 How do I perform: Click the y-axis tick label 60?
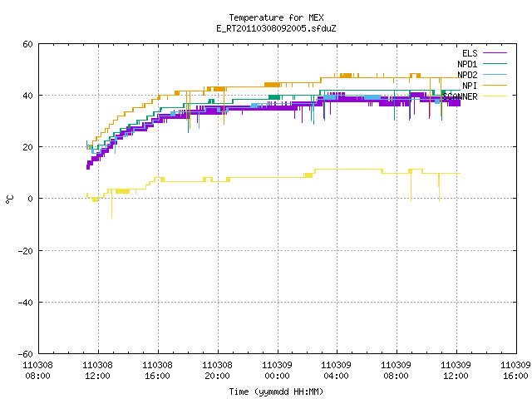coord(27,44)
